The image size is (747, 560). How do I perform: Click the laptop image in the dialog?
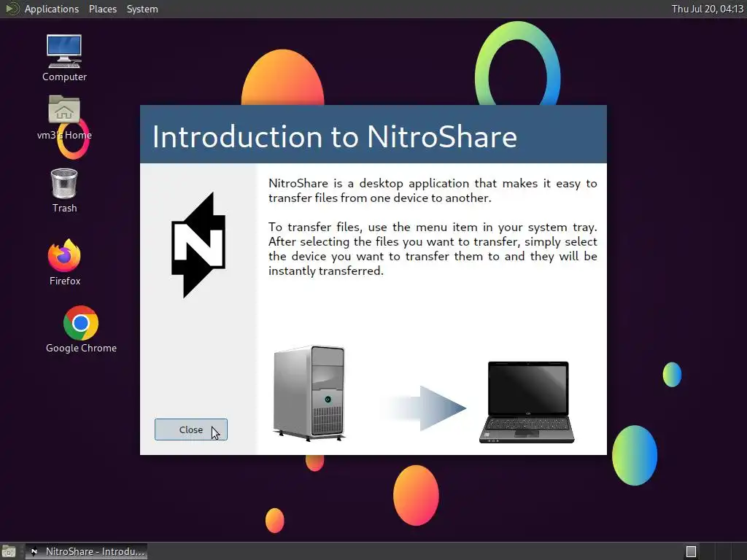(x=527, y=402)
